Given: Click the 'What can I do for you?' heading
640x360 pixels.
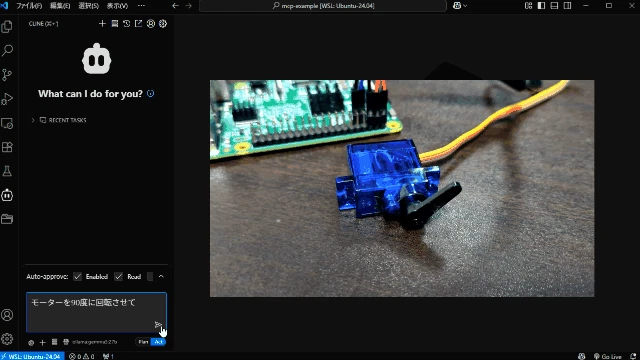Looking at the screenshot, I should click(x=91, y=93).
